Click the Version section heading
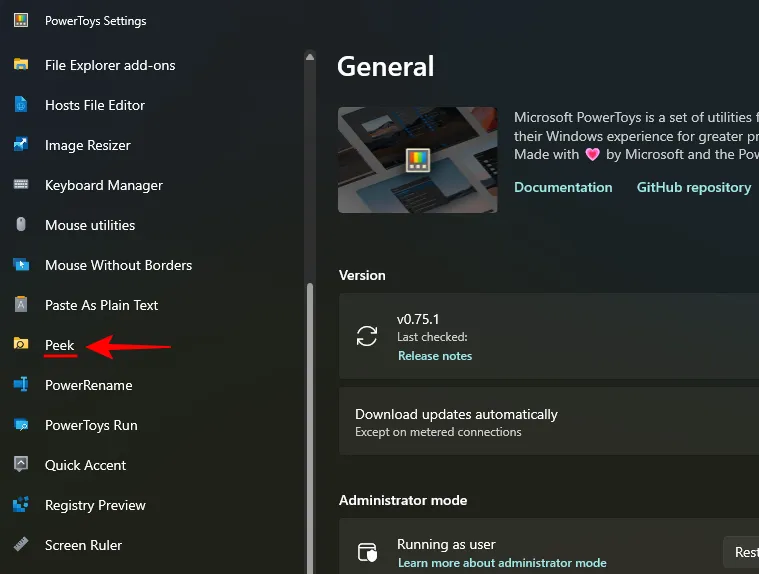The height and width of the screenshot is (574, 759). click(362, 275)
